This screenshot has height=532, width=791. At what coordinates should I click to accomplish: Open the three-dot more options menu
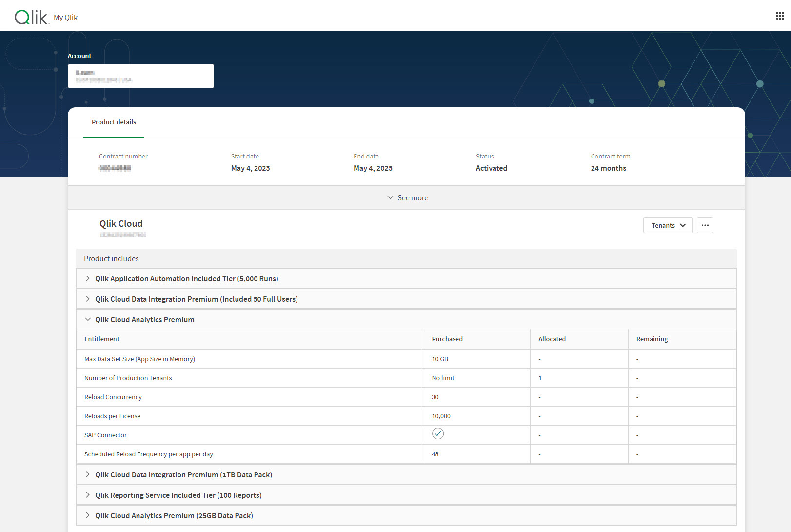[705, 225]
